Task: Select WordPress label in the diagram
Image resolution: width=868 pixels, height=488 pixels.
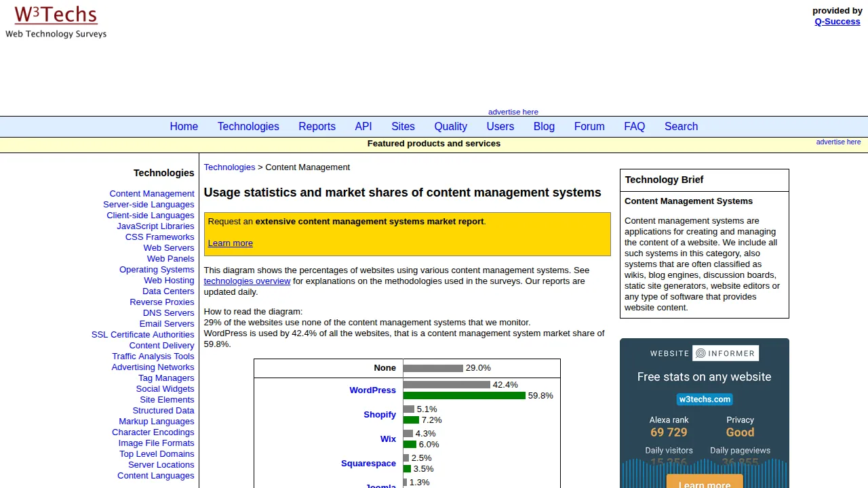Action: click(372, 390)
